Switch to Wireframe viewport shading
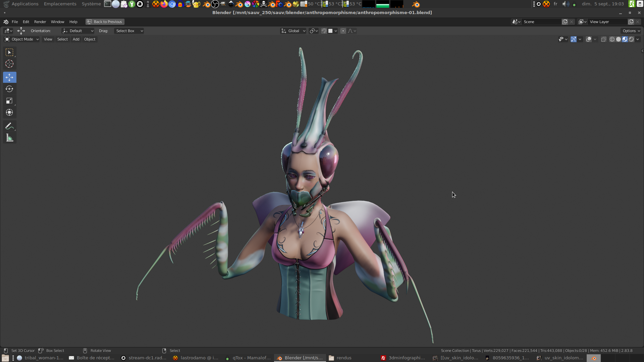This screenshot has width=644, height=362. point(612,40)
